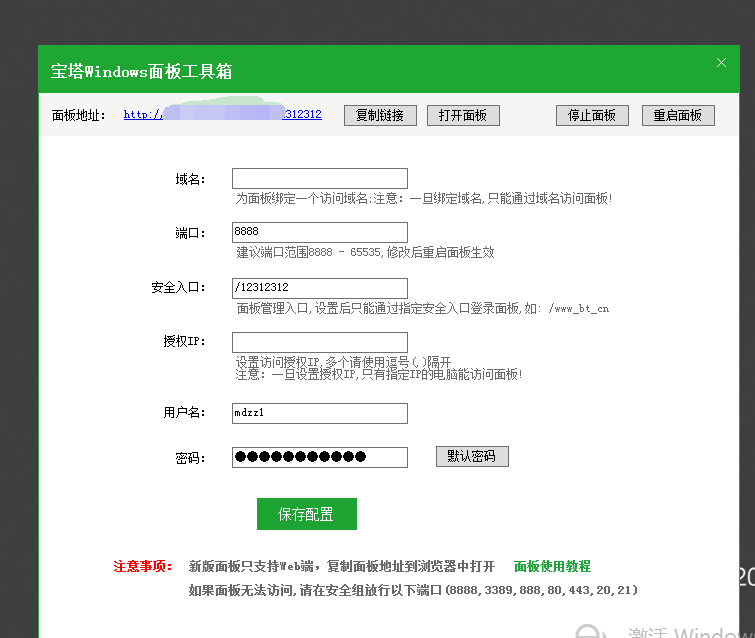Click the 安全入口 field with /12312312

pyautogui.click(x=320, y=288)
